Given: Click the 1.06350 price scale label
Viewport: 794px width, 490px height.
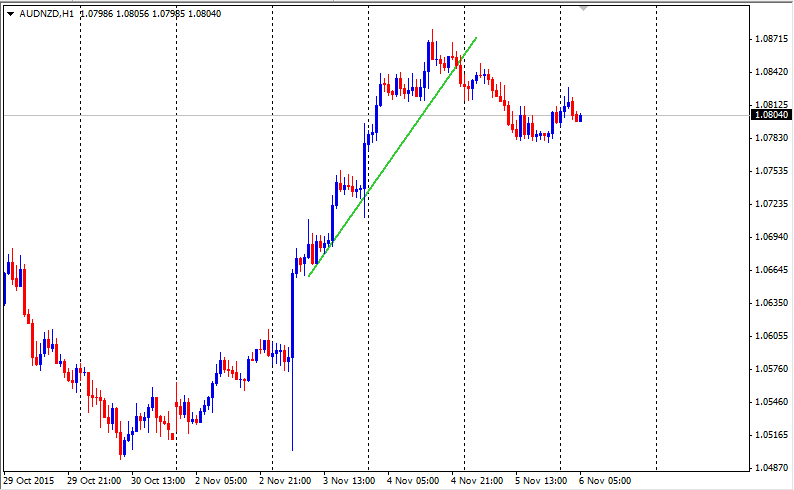Looking at the screenshot, I should (771, 303).
